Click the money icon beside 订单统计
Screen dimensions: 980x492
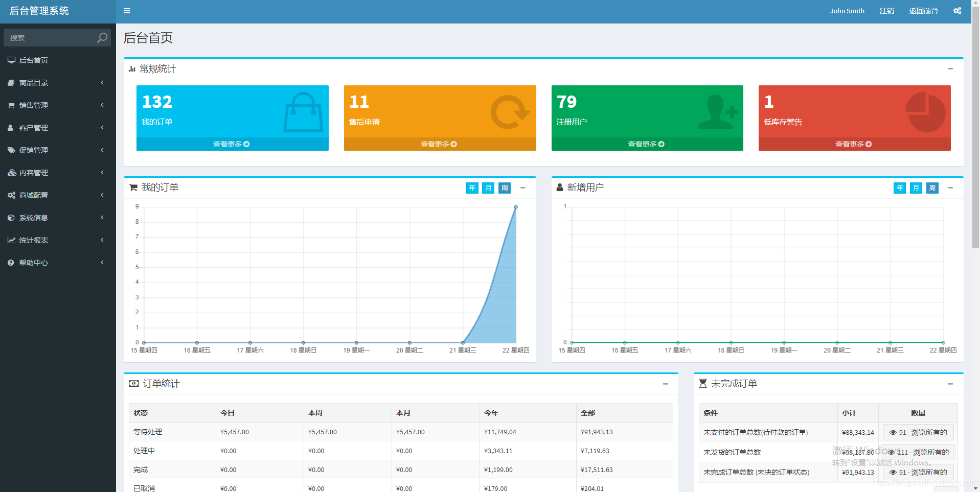coord(134,383)
